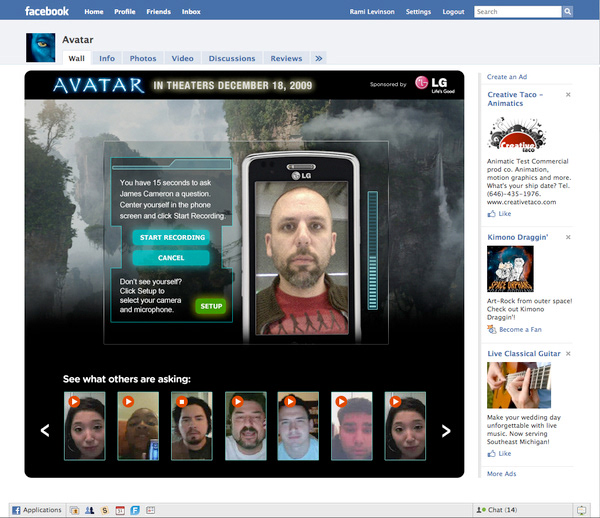Open the Live Classical Guitar ad title
This screenshot has height=518, width=600.
tap(524, 353)
